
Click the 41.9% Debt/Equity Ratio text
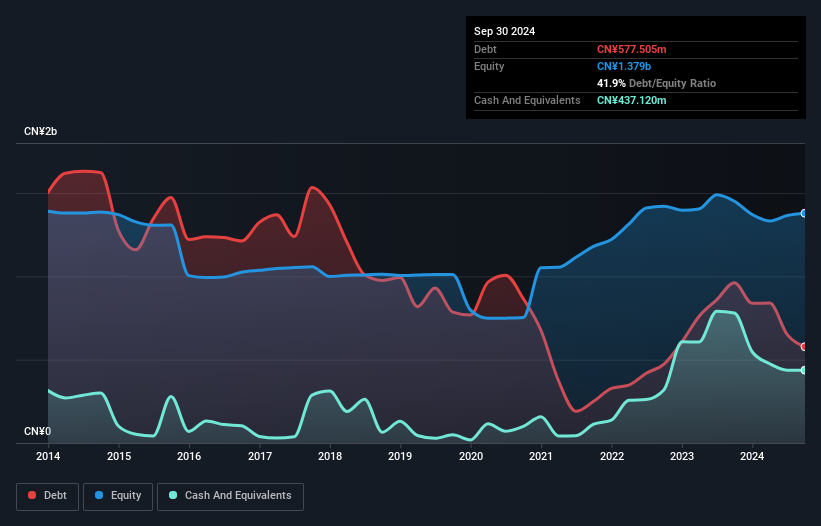(x=656, y=83)
